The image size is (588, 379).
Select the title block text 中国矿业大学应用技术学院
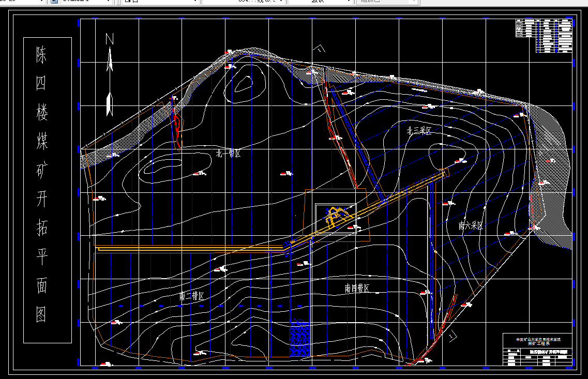click(538, 340)
